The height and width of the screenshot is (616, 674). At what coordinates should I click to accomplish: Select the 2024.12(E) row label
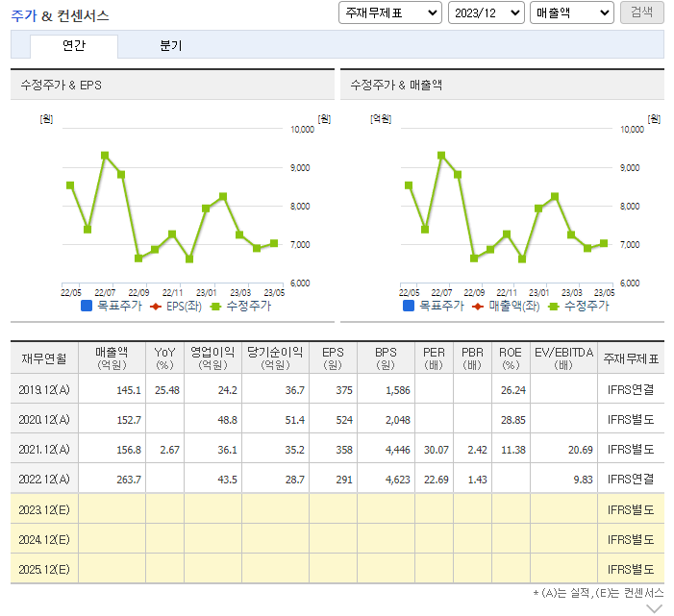click(x=44, y=539)
